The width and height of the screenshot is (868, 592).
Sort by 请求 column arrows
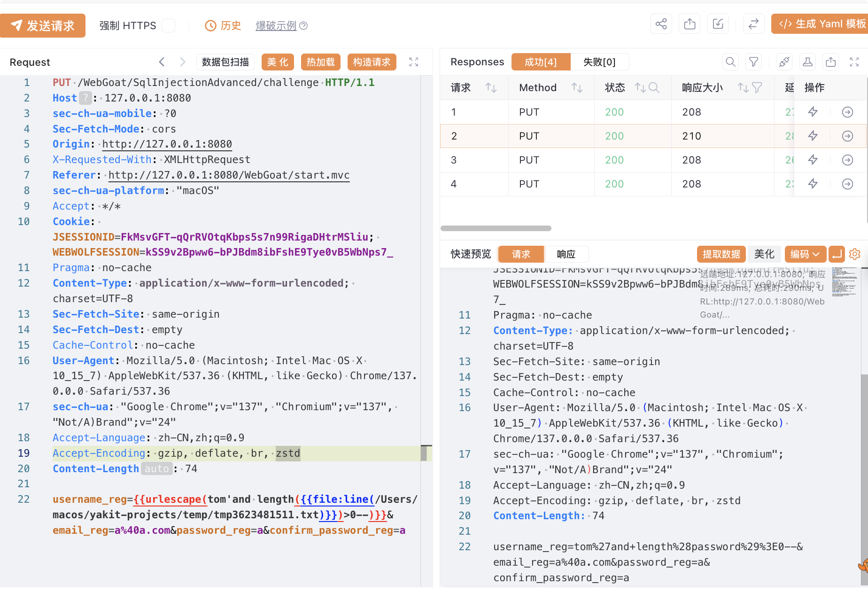[x=491, y=87]
